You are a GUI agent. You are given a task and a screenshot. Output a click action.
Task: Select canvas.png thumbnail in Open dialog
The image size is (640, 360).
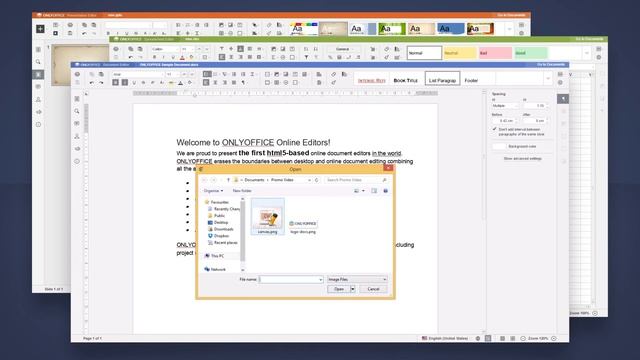click(267, 217)
